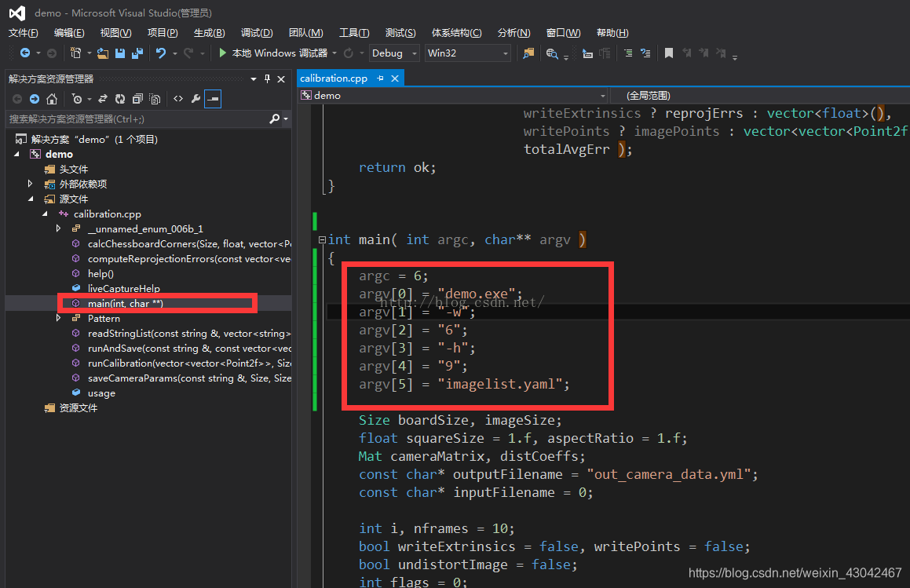The width and height of the screenshot is (910, 588).
Task: Collapse the demo project node
Action: click(16, 155)
